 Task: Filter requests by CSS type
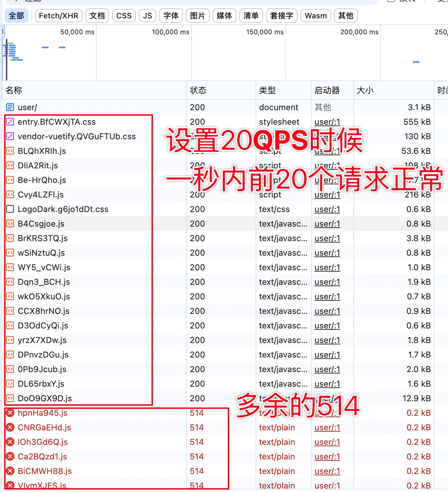click(124, 16)
